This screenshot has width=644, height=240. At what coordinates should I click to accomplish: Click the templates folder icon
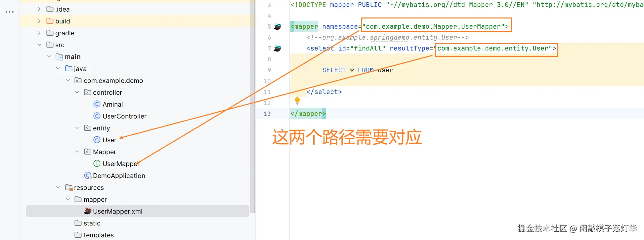point(78,235)
